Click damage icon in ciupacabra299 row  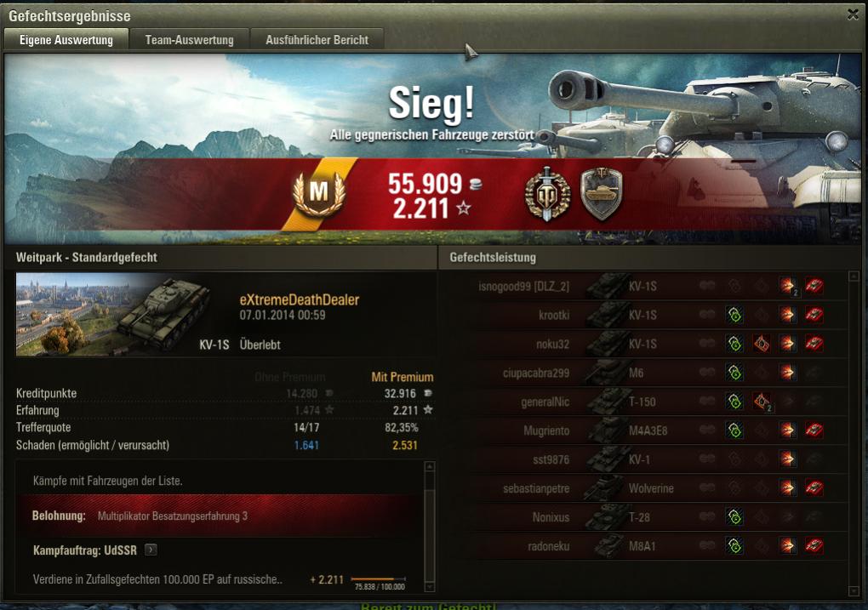787,373
